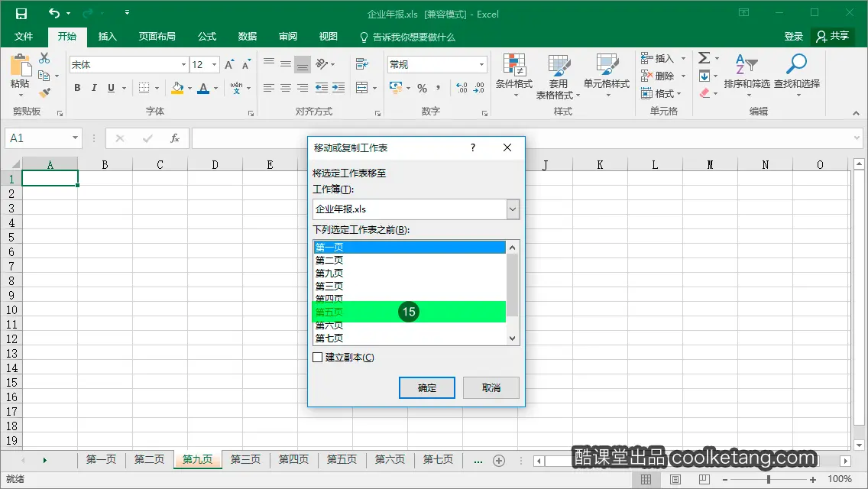Click Decrease Decimal icon
The width and height of the screenshot is (868, 489).
[x=479, y=88]
